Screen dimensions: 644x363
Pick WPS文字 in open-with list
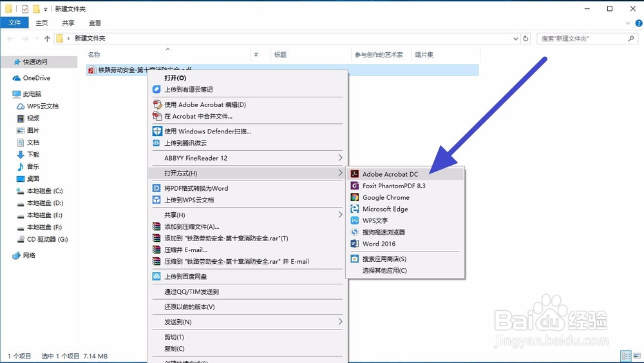[405, 221]
